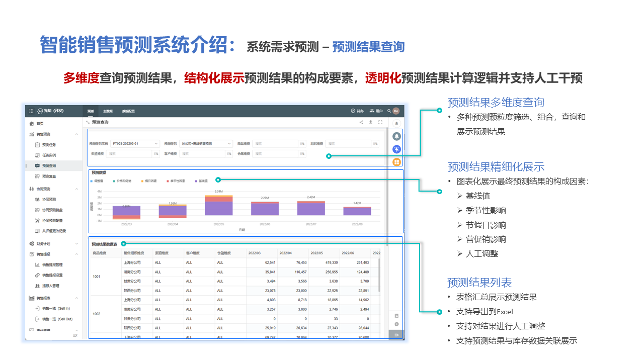Switch to the 系统配置 tab
The width and height of the screenshot is (644, 362).
pos(128,111)
